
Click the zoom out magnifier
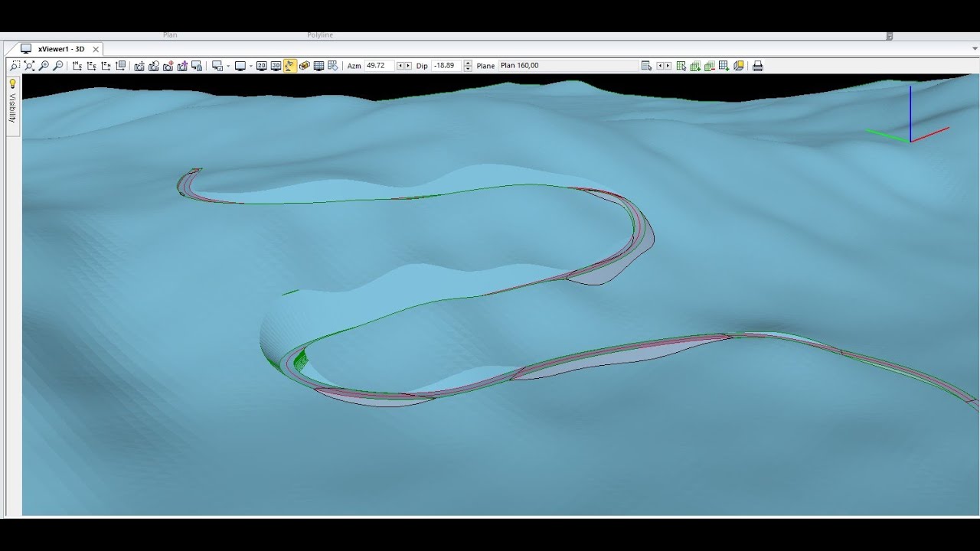(57, 66)
